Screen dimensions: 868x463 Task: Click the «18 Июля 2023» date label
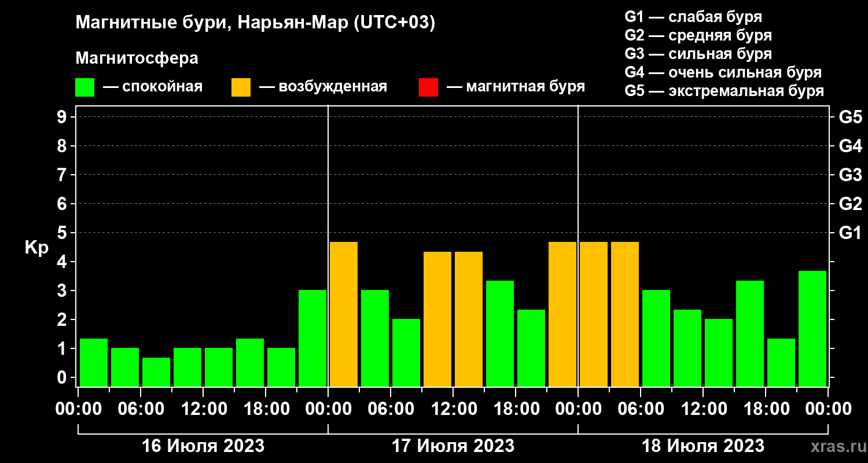(x=703, y=446)
